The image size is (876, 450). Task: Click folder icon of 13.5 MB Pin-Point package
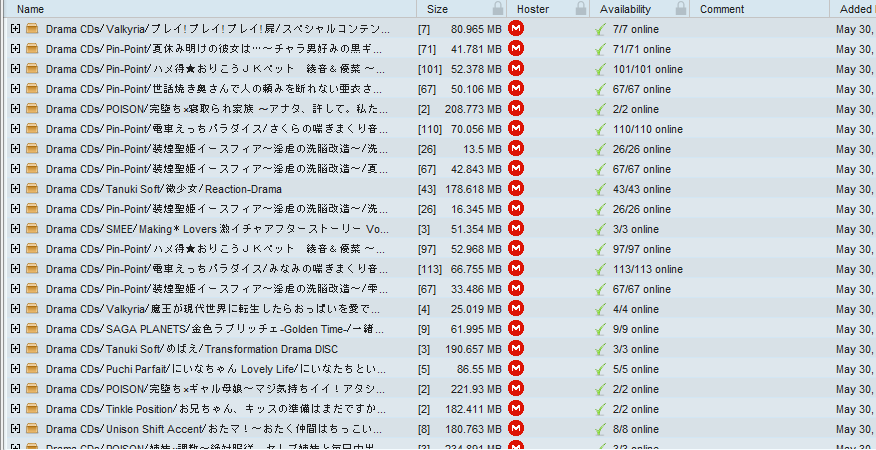pos(32,149)
